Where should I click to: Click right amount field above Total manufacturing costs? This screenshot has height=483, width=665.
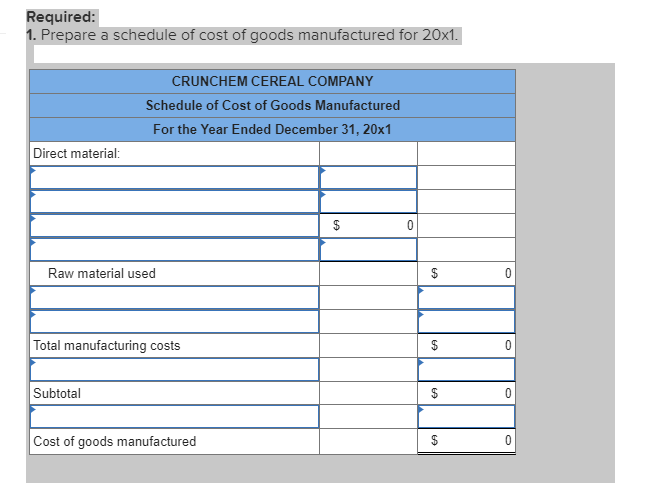[467, 321]
